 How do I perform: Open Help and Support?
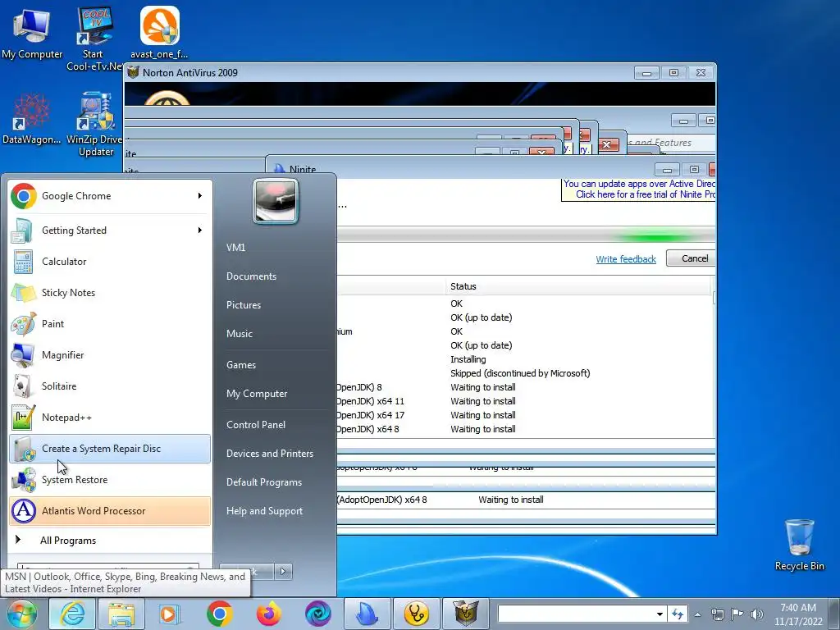click(265, 511)
